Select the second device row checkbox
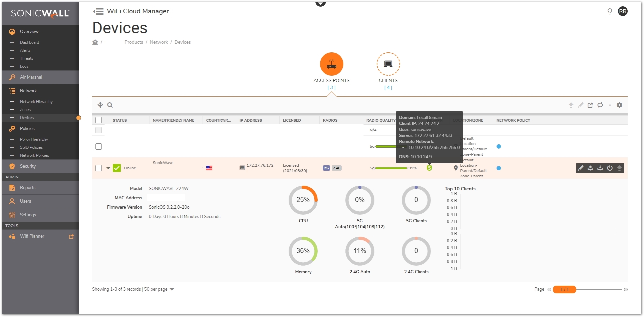 (99, 146)
